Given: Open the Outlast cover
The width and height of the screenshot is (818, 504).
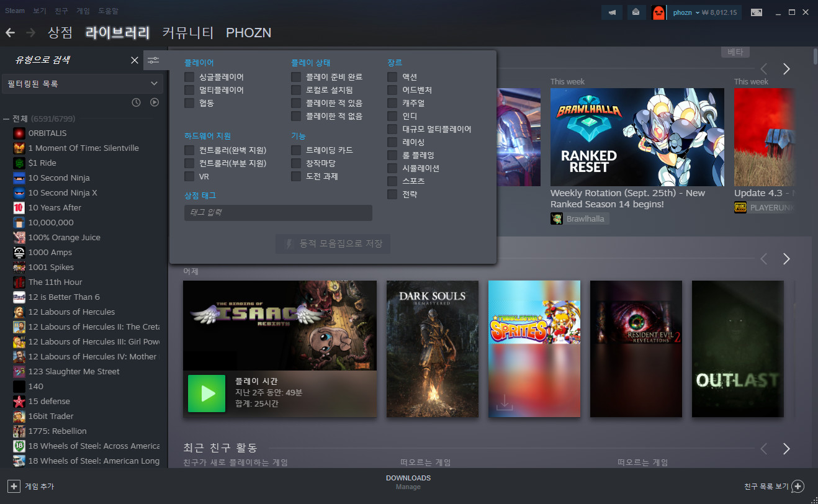Looking at the screenshot, I should [738, 349].
